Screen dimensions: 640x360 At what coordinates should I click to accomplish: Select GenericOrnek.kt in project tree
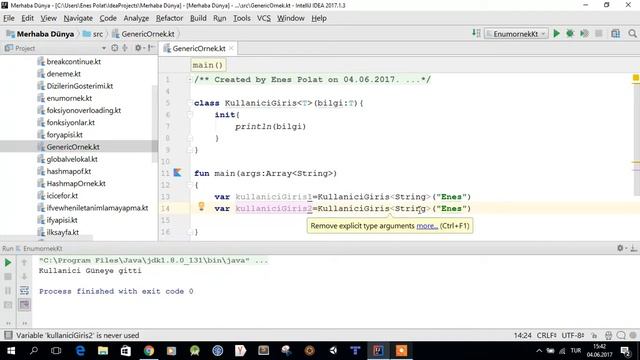pos(73,147)
